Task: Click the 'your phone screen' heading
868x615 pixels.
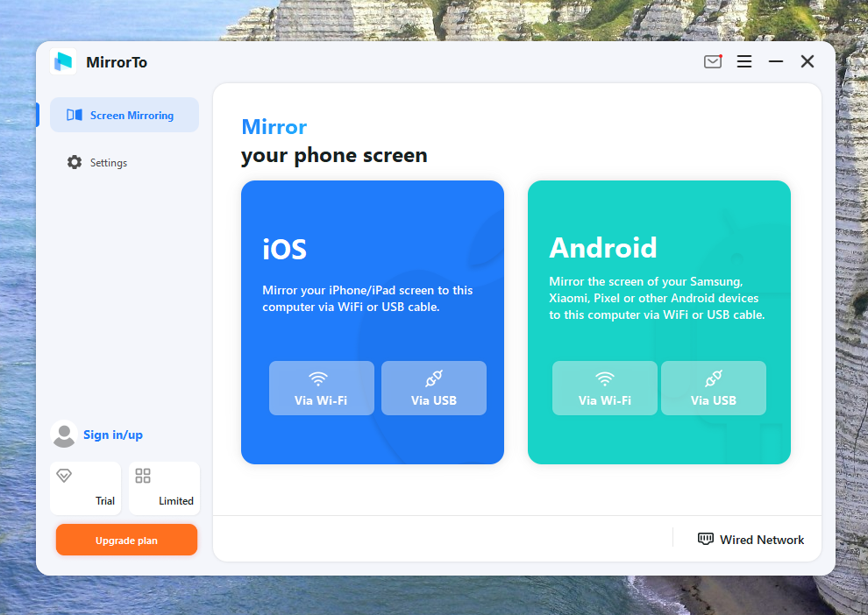Action: 334,155
